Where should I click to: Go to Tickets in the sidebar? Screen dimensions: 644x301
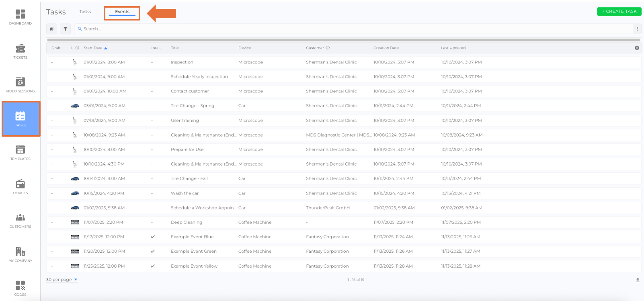[x=20, y=51]
